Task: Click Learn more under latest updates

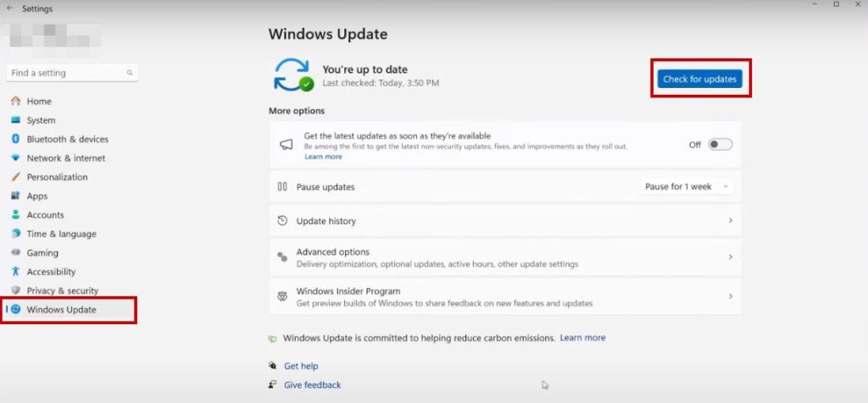Action: 323,157
